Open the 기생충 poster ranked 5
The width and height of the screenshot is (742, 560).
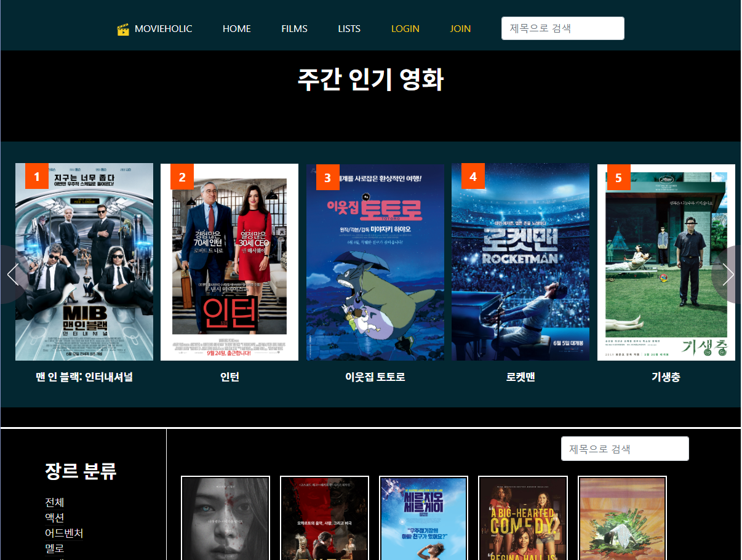(x=666, y=262)
